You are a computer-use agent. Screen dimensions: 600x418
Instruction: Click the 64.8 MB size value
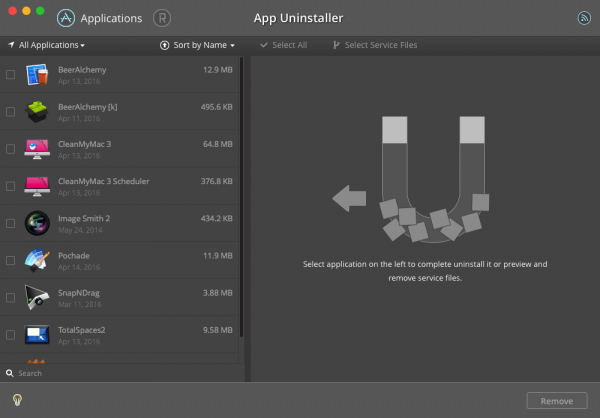tap(218, 144)
